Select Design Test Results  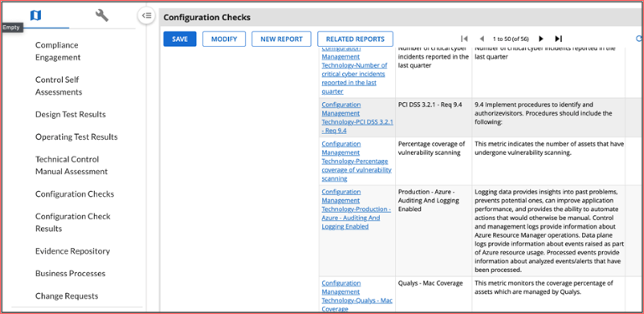70,115
